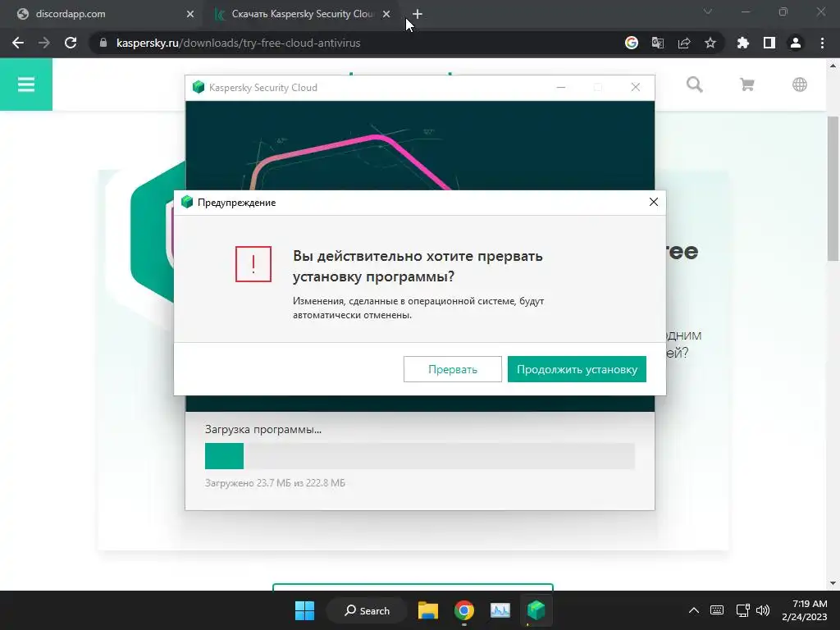Viewport: 840px width, 630px height.
Task: Open File Explorer from taskbar
Action: [x=428, y=610]
